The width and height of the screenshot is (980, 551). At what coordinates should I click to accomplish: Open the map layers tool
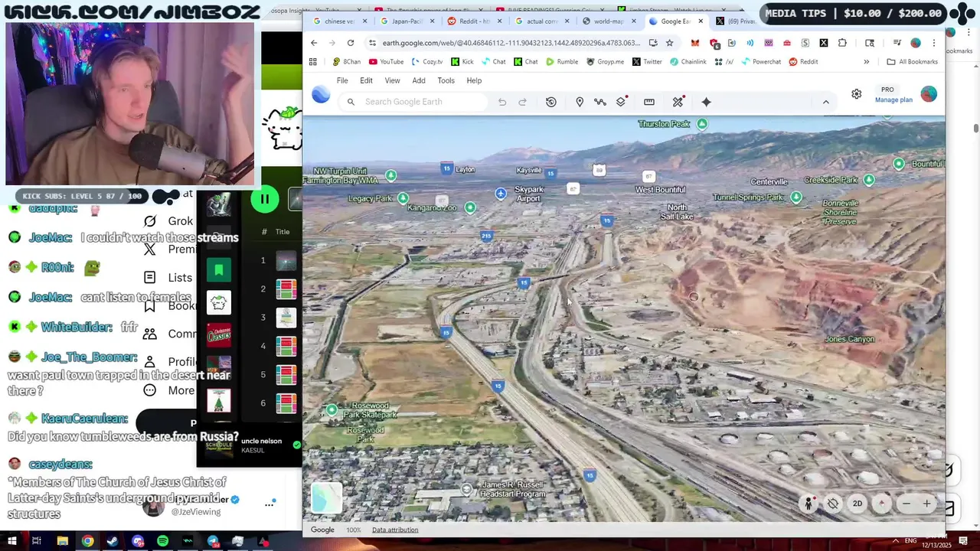point(622,102)
